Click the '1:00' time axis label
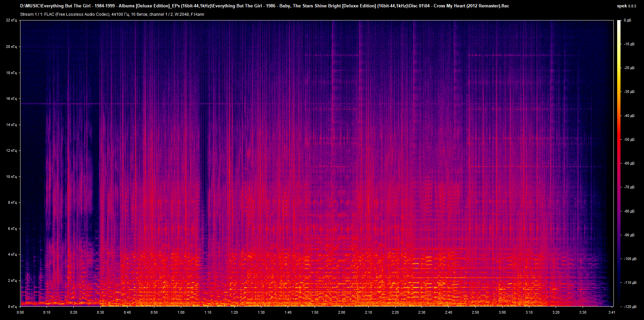The height and width of the screenshot is (320, 644). click(x=181, y=312)
